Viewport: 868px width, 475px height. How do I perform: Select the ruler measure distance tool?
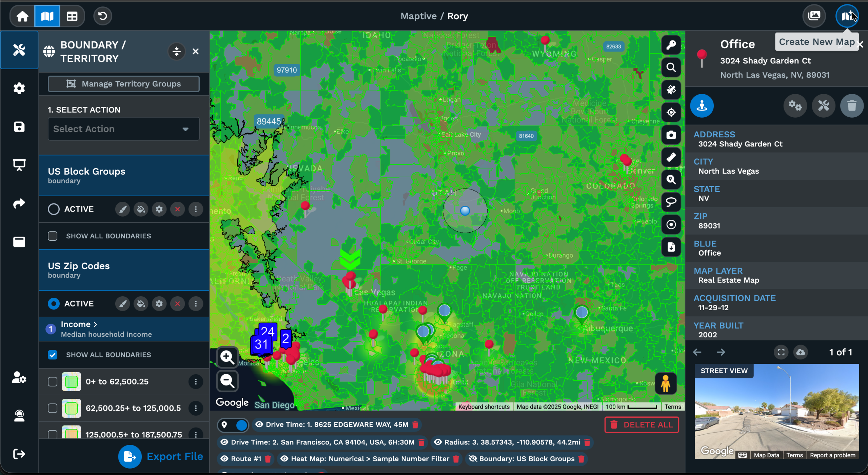pos(671,157)
